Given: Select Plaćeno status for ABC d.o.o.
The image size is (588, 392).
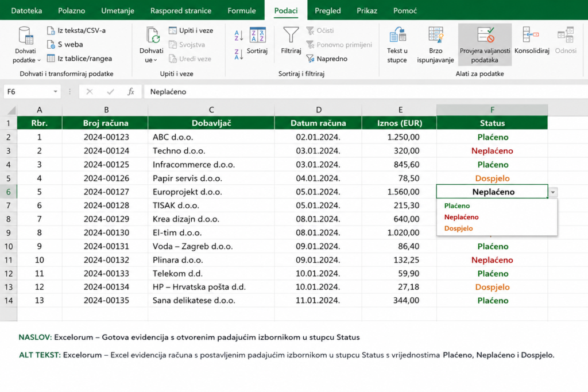Looking at the screenshot, I should point(492,137).
